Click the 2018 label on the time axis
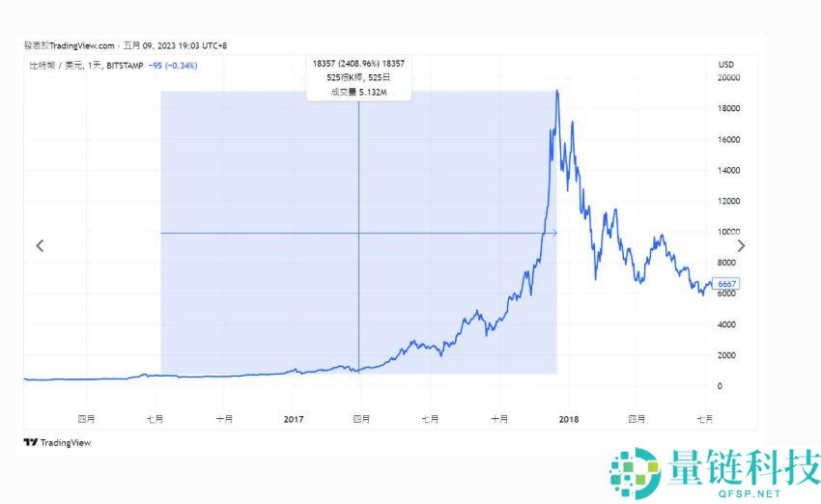The height and width of the screenshot is (504, 821). 567,419
